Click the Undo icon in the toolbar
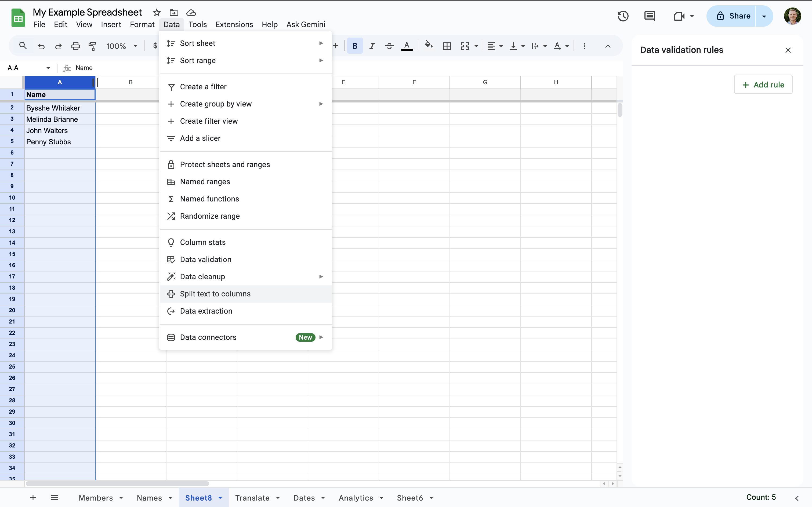 pos(41,46)
